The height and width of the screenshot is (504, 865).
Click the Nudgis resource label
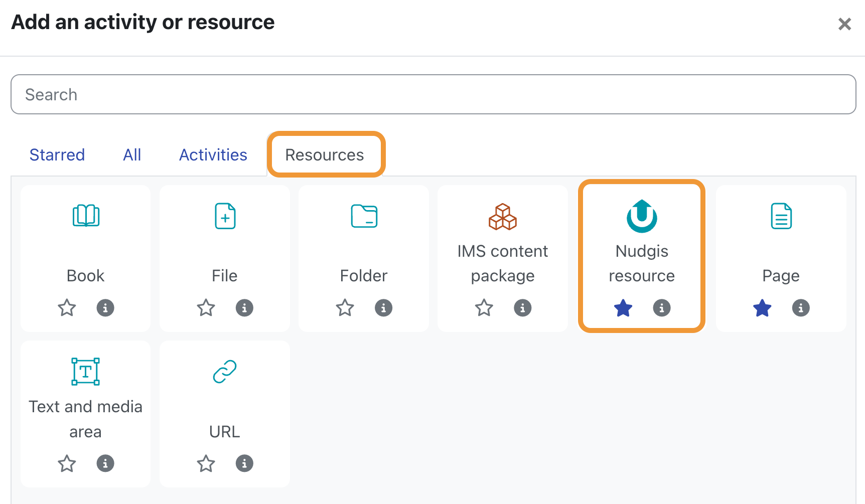(x=642, y=263)
